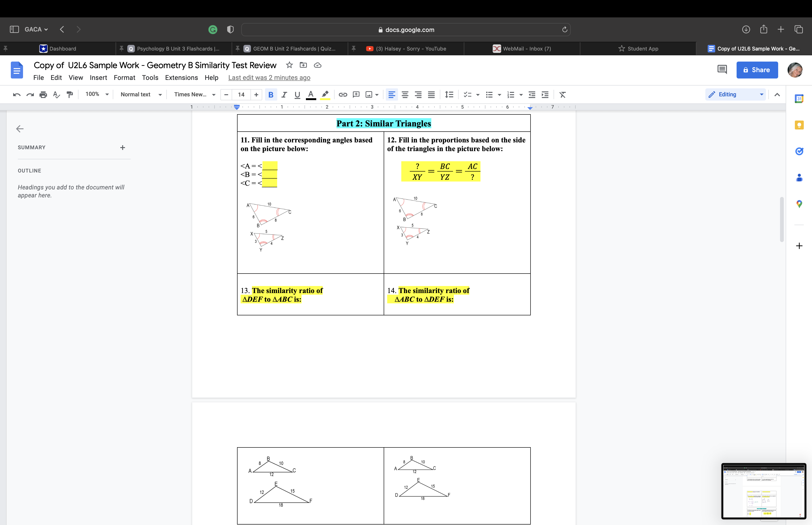
Task: Open version history via last edit link
Action: [x=269, y=78]
